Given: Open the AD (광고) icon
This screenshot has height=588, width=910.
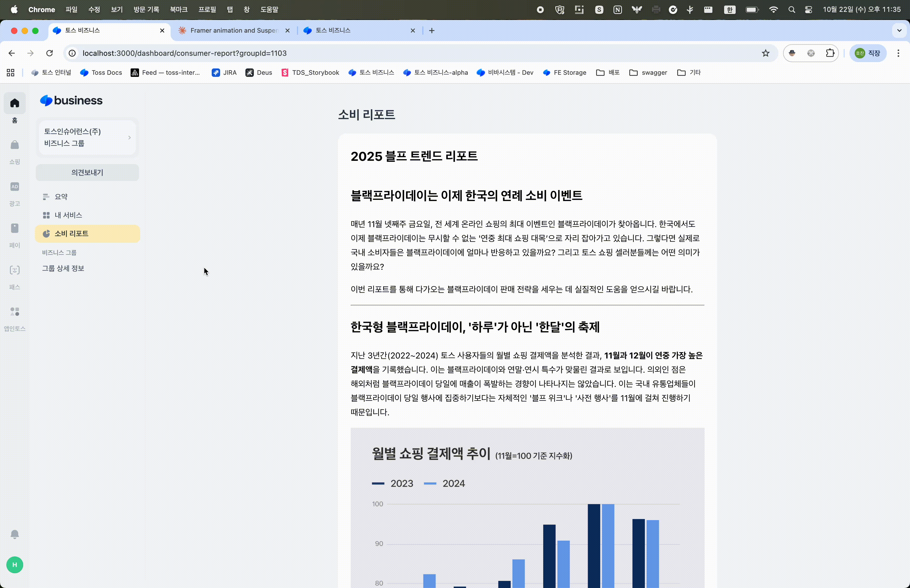Looking at the screenshot, I should click(x=14, y=187).
